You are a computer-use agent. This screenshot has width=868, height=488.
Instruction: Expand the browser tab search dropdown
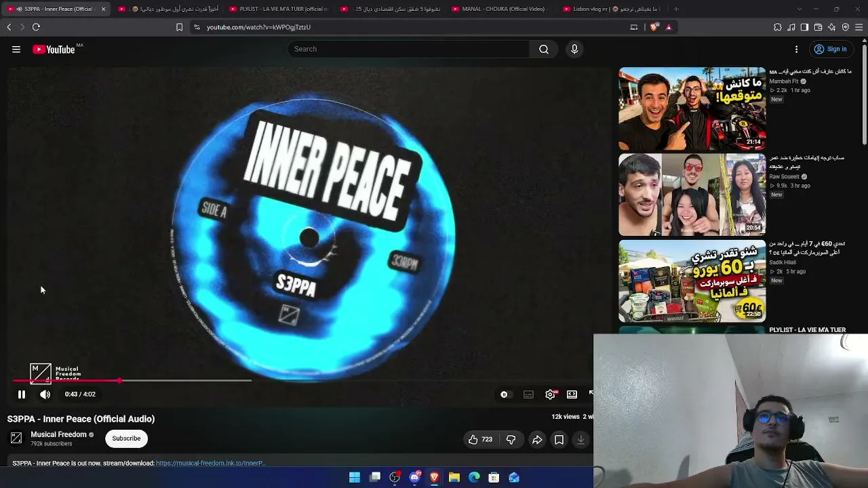[800, 9]
